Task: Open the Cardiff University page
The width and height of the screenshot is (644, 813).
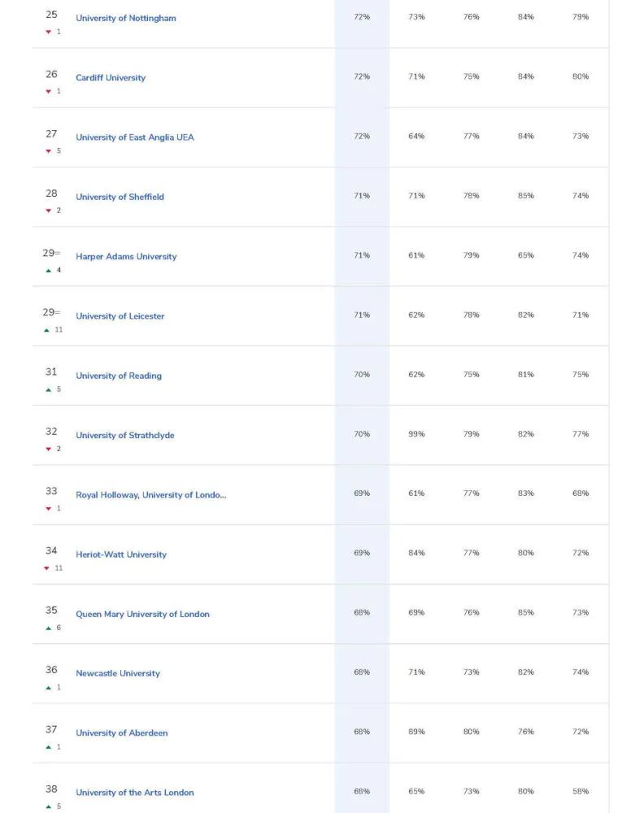Action: (111, 78)
